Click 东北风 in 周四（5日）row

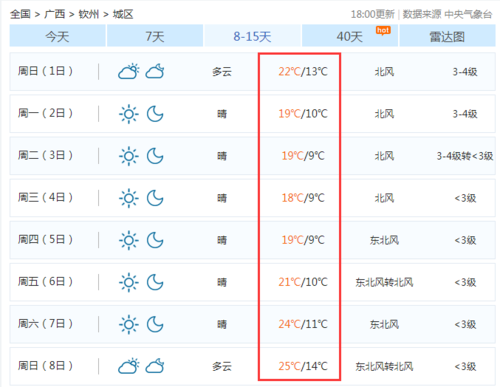tap(384, 240)
